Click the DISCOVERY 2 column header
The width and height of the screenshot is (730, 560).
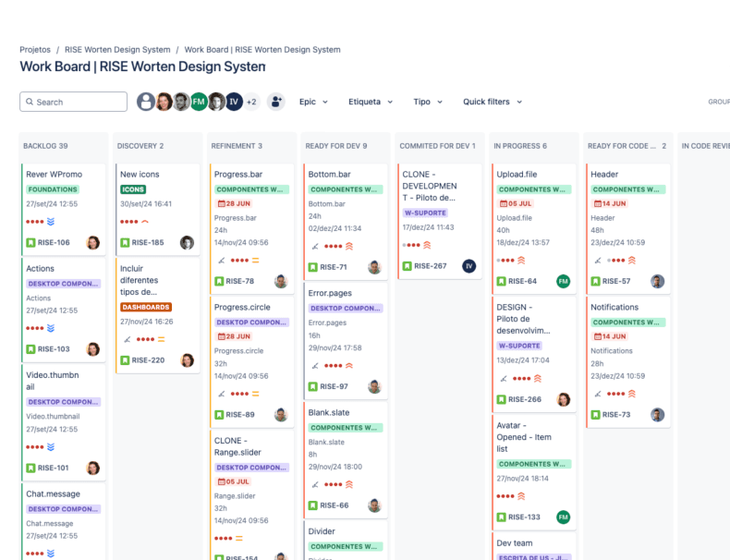[x=140, y=146]
